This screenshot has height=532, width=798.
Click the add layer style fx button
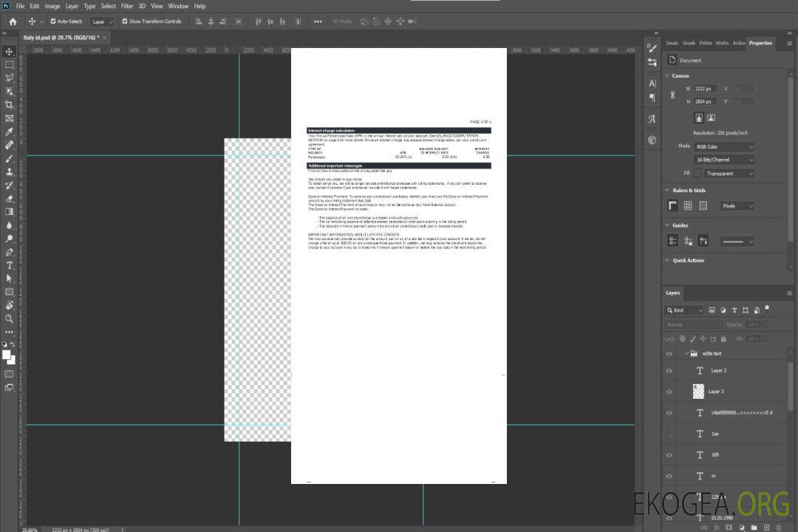(x=716, y=528)
